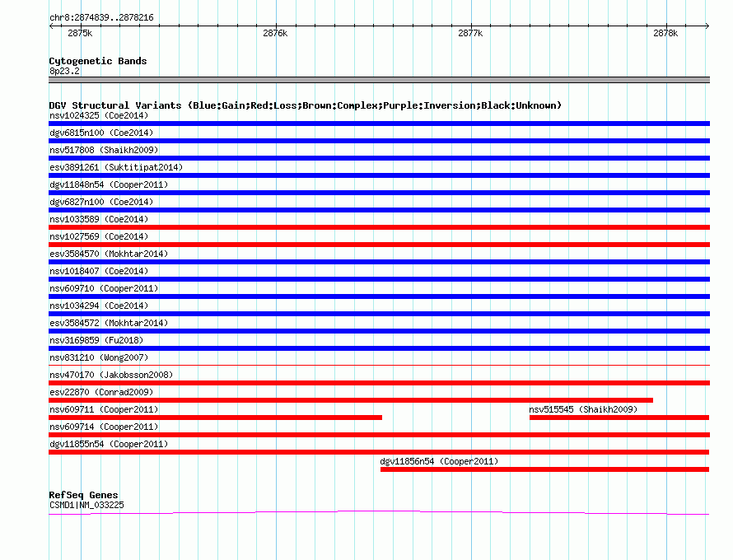This screenshot has width=733, height=560.
Task: Click the blue bar under esv3584570
Action: point(379,262)
